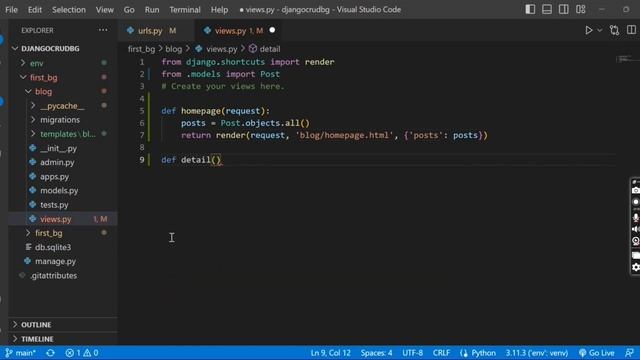Open Help menu
Image resolution: width=640 pixels, height=360 pixels.
pyautogui.click(x=219, y=9)
